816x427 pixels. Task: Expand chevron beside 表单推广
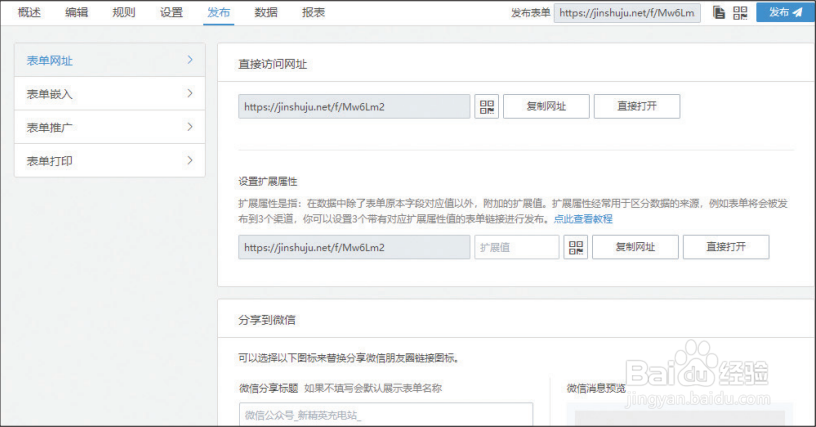point(190,126)
